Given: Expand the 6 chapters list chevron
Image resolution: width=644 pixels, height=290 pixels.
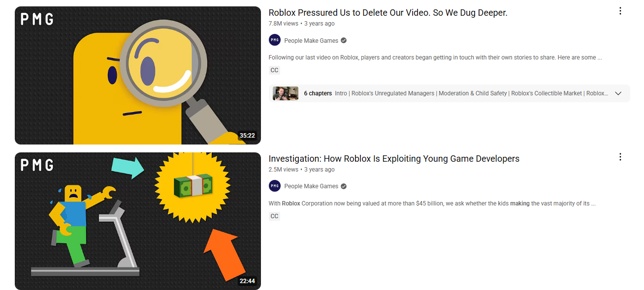Looking at the screenshot, I should click(619, 93).
